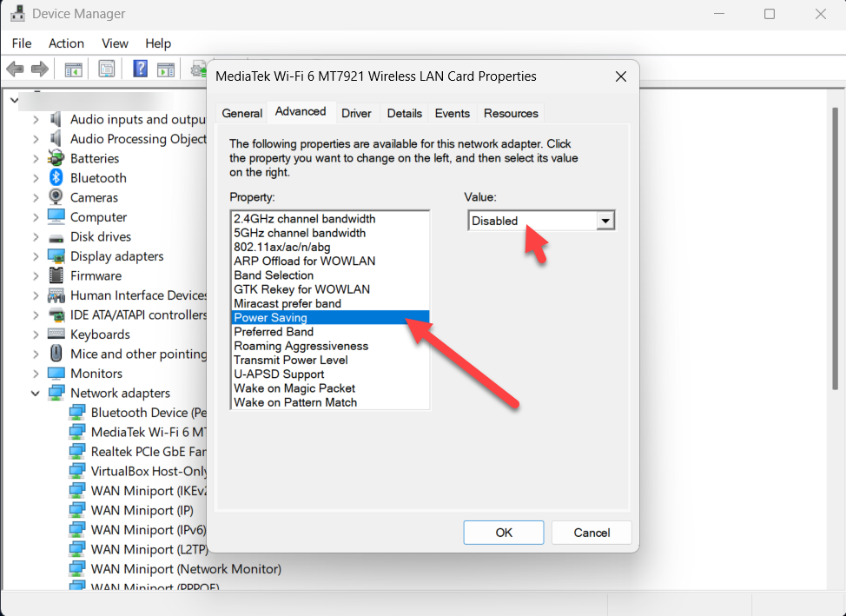Viewport: 846px width, 616px height.
Task: Expand the Disk drives tree node
Action: pos(36,236)
